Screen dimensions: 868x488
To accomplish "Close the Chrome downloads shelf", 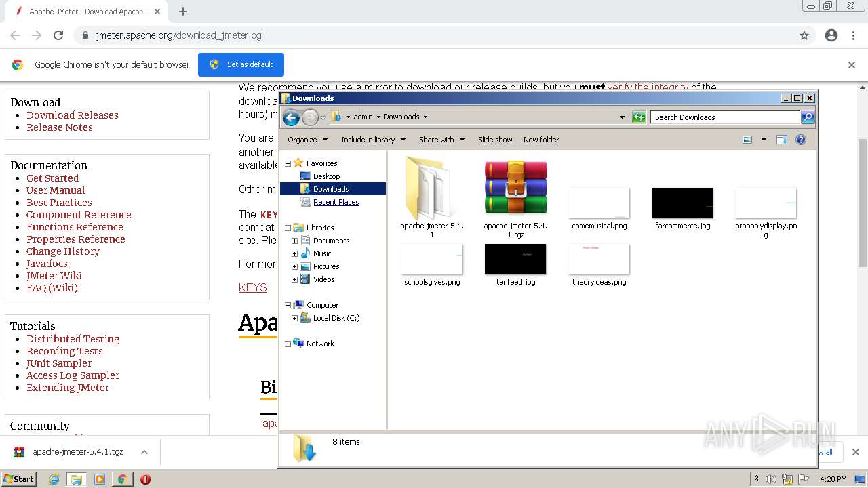I will pyautogui.click(x=855, y=452).
